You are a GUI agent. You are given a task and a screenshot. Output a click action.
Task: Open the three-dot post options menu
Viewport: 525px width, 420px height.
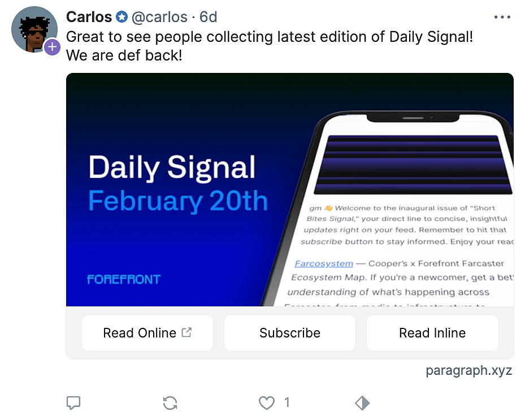tap(502, 18)
